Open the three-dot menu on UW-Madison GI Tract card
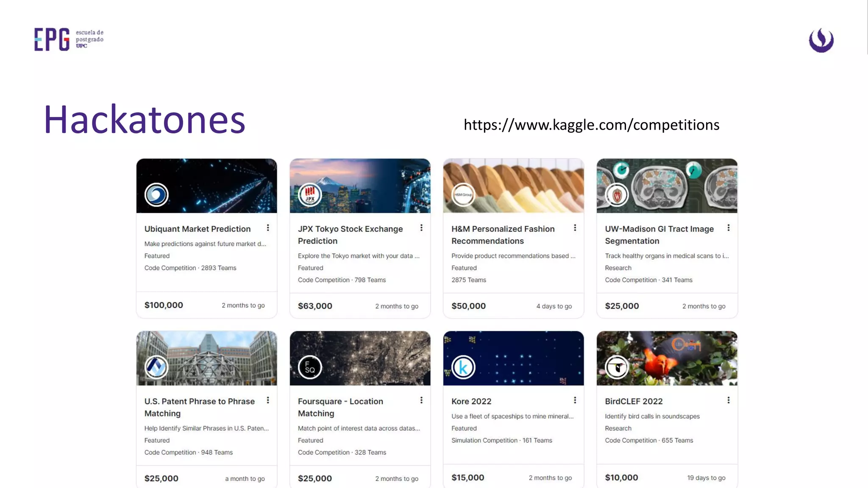This screenshot has height=488, width=868. (728, 228)
